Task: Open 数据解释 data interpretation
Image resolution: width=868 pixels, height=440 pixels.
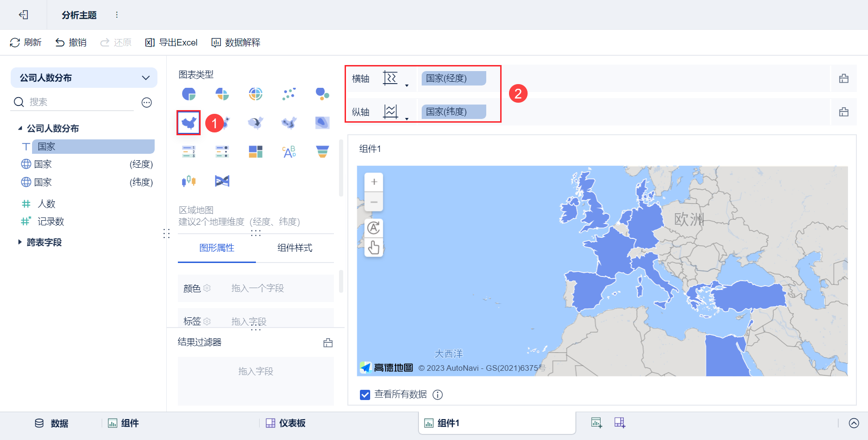Action: click(235, 42)
